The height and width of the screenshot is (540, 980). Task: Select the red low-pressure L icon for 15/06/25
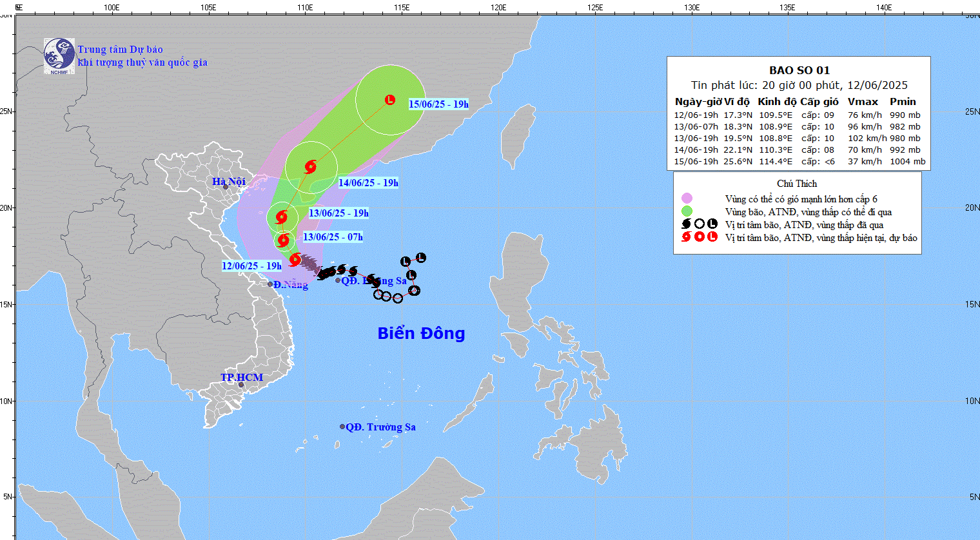tap(390, 100)
